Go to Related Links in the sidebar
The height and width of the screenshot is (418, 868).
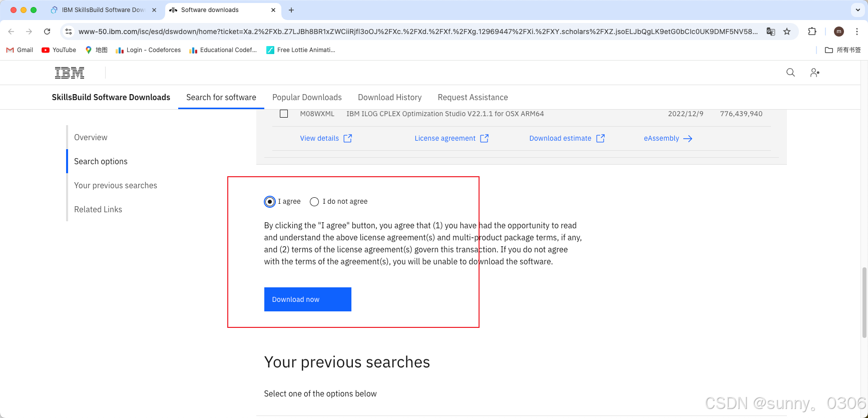point(98,209)
